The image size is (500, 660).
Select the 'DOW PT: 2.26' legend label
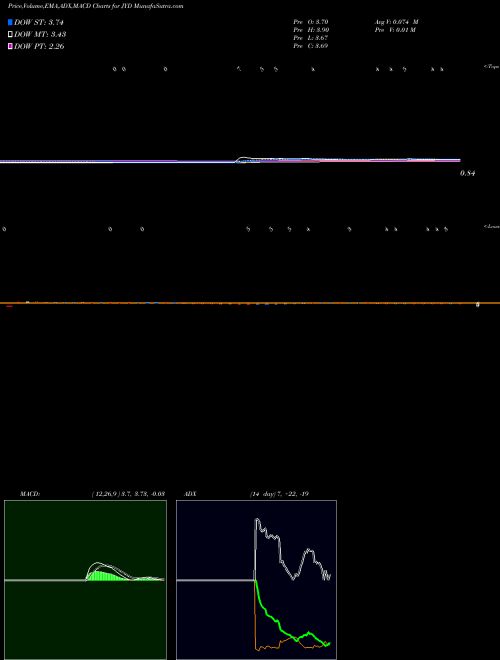(x=39, y=46)
